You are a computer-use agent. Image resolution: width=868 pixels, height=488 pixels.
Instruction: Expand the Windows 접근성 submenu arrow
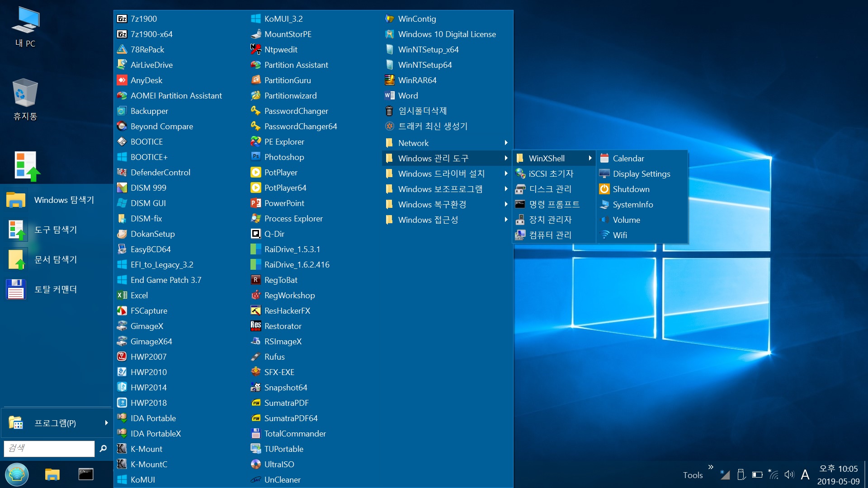[506, 220]
